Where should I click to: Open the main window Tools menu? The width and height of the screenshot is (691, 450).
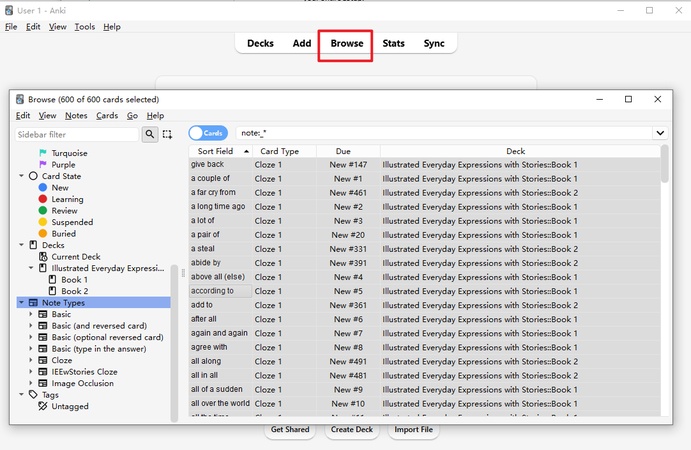(x=85, y=27)
